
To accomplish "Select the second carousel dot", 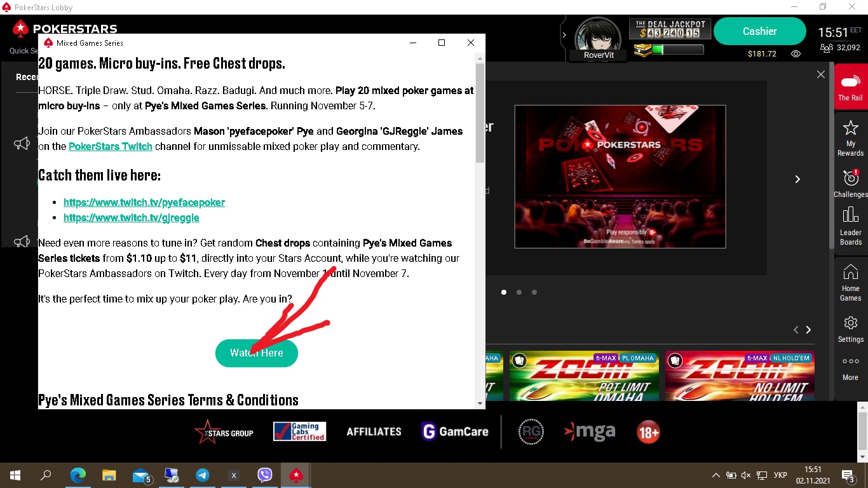I will pos(519,292).
